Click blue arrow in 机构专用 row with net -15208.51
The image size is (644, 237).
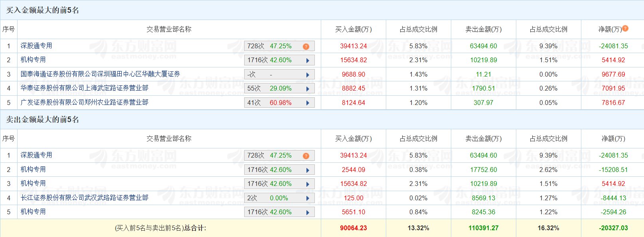[308, 170]
